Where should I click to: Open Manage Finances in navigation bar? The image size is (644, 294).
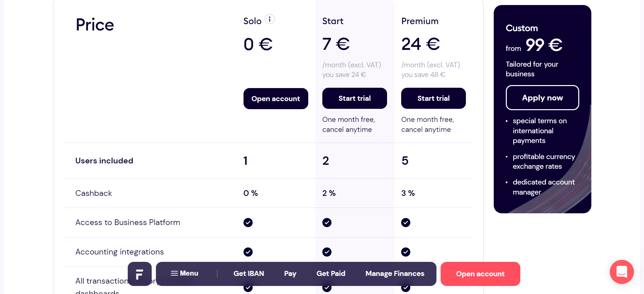coord(395,274)
